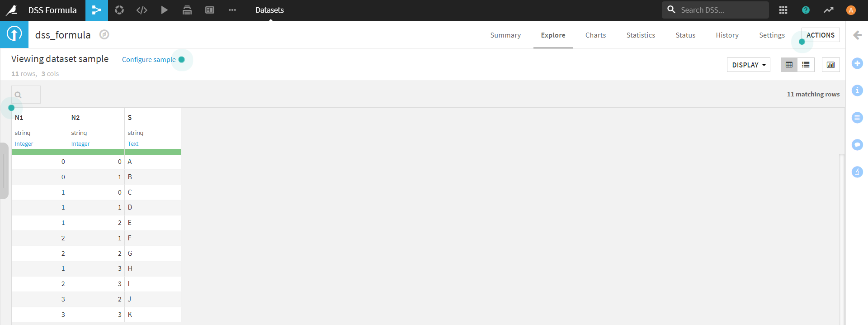Viewport: 868px width, 325px height.
Task: Change N2 meaning Integer
Action: (80, 144)
